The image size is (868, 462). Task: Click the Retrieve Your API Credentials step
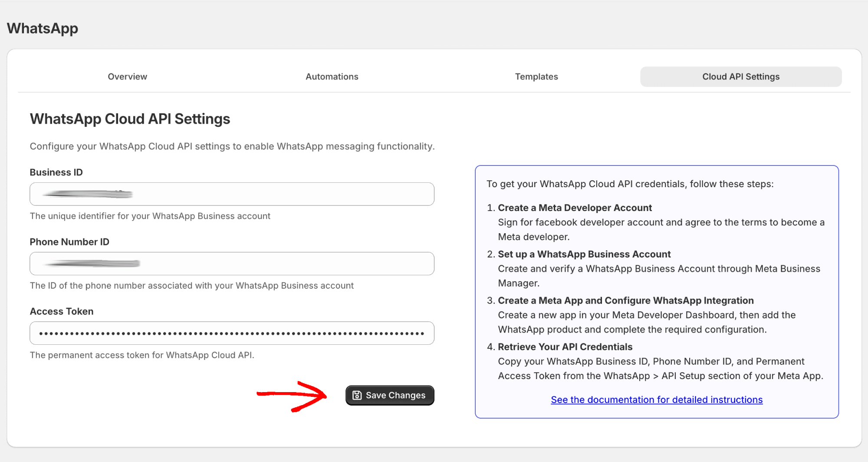pos(565,346)
